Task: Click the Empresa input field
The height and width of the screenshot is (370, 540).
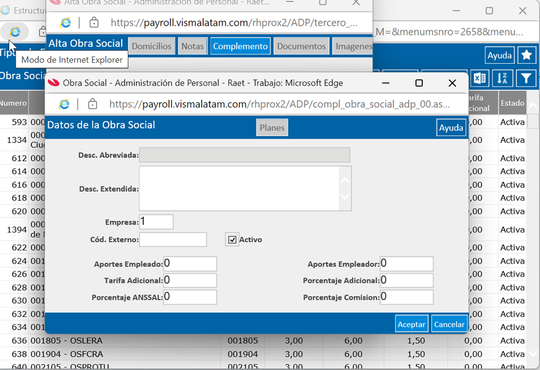Action: click(156, 222)
